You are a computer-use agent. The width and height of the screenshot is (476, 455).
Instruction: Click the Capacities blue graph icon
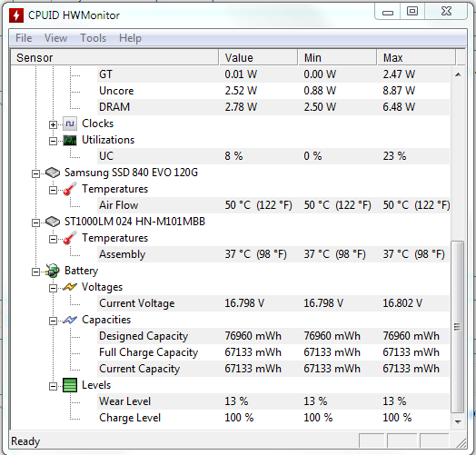coord(70,320)
